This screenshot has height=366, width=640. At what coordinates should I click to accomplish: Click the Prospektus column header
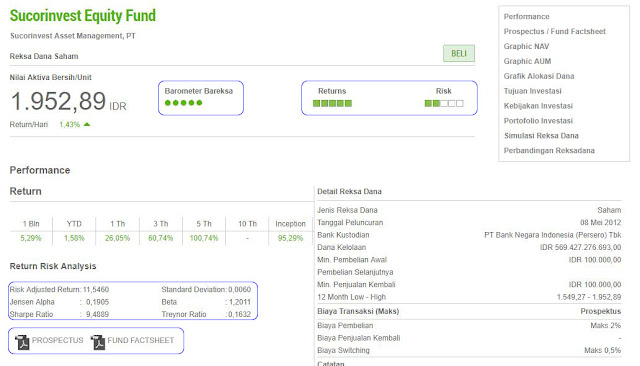pos(601,311)
